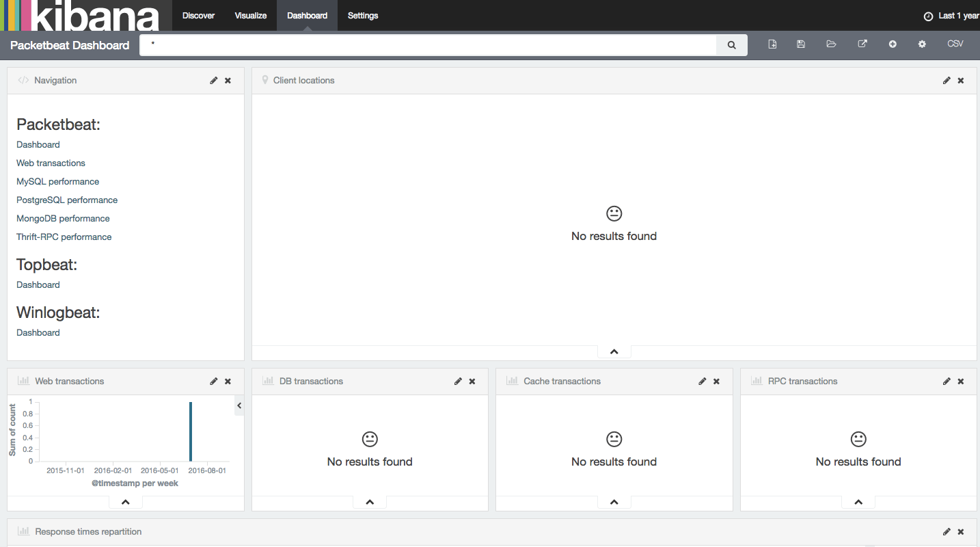The width and height of the screenshot is (980, 547).
Task: Remove the DB transactions panel
Action: (x=472, y=381)
